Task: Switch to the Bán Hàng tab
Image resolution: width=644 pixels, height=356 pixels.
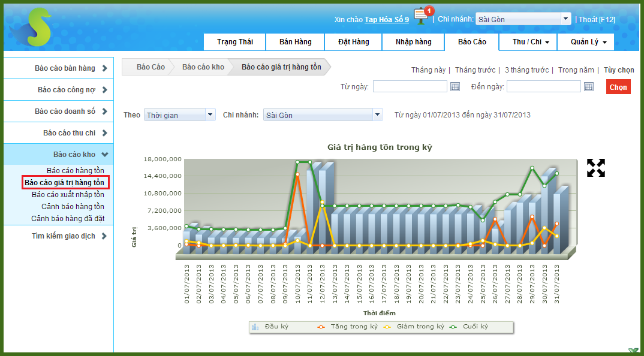Action: [295, 42]
